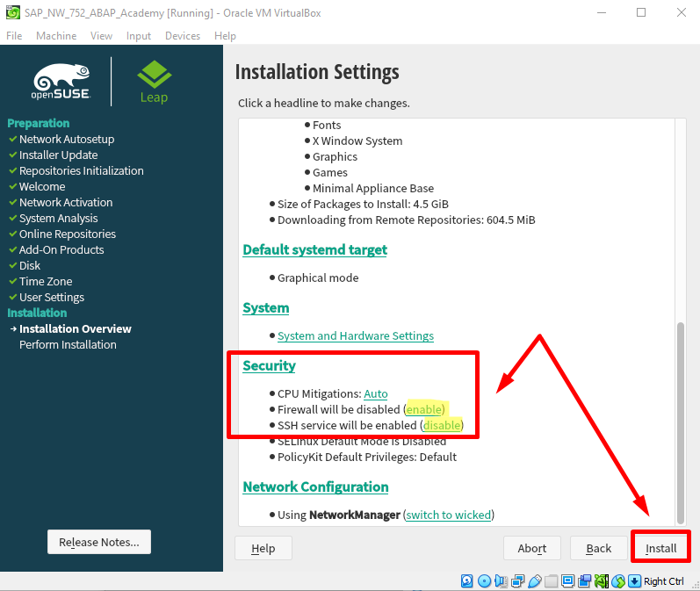Click the CPU execution status icon
This screenshot has height=591, width=700.
pos(602,580)
